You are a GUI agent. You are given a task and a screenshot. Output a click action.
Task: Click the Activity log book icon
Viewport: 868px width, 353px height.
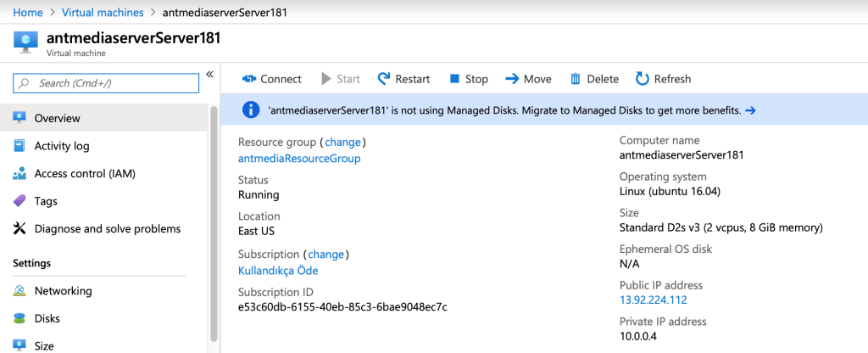coord(19,146)
